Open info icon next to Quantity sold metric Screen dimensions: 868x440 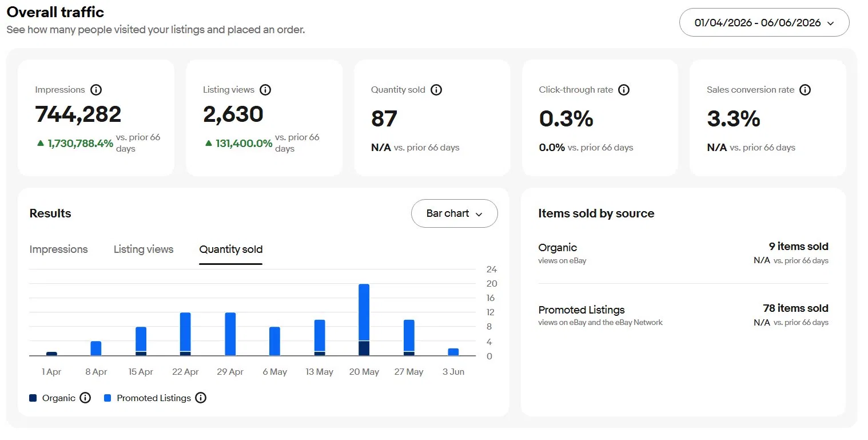coord(436,90)
